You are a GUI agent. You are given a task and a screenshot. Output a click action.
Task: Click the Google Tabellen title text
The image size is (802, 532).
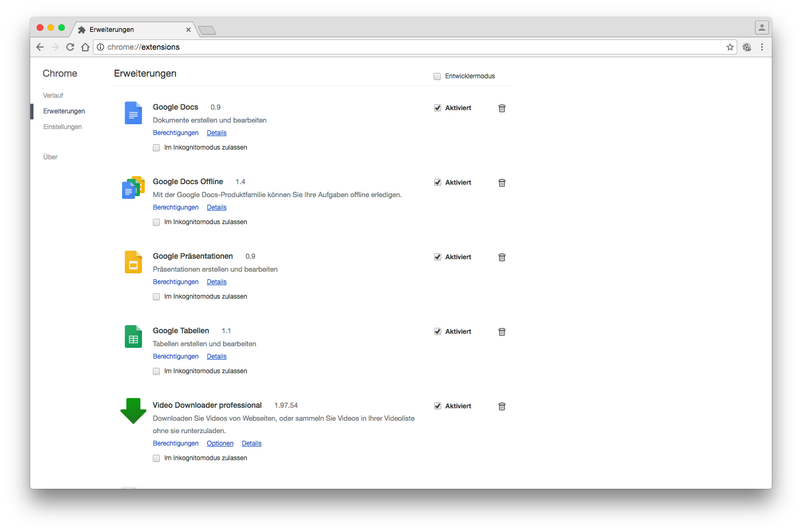(x=181, y=331)
